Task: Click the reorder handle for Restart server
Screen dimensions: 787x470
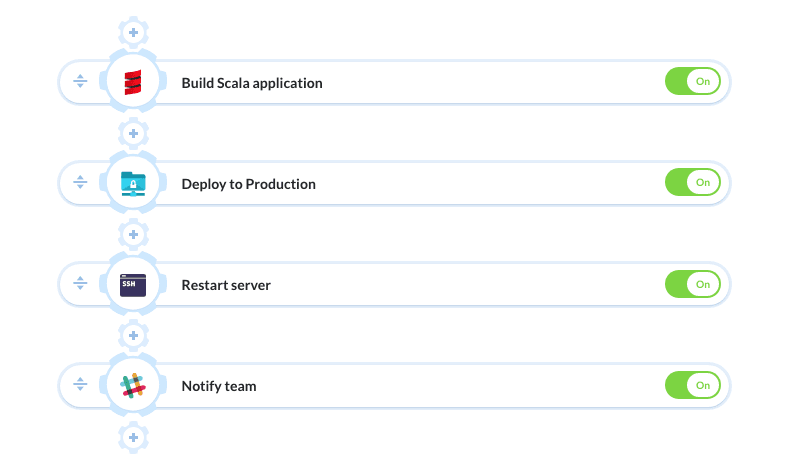Action: (81, 285)
